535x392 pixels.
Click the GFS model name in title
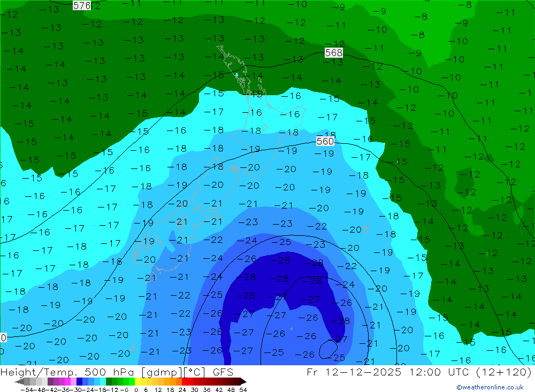click(223, 372)
